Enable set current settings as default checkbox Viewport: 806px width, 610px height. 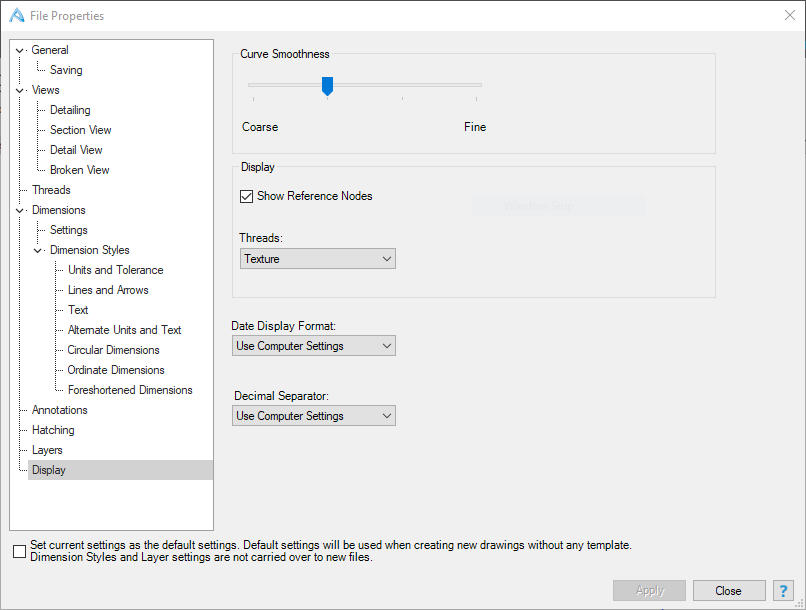pos(19,551)
